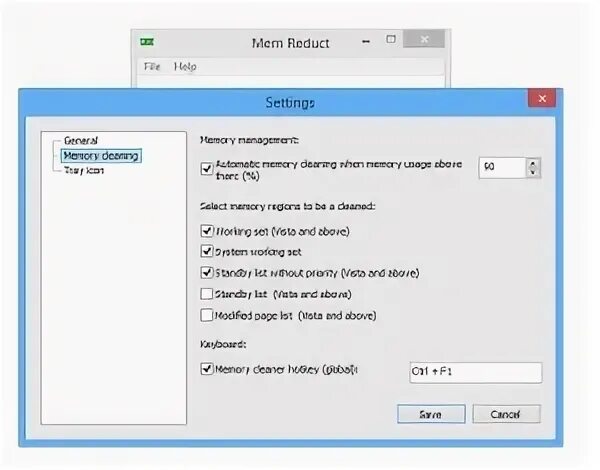
Task: Toggle Automatic memory cleaning checkbox
Action: [207, 168]
